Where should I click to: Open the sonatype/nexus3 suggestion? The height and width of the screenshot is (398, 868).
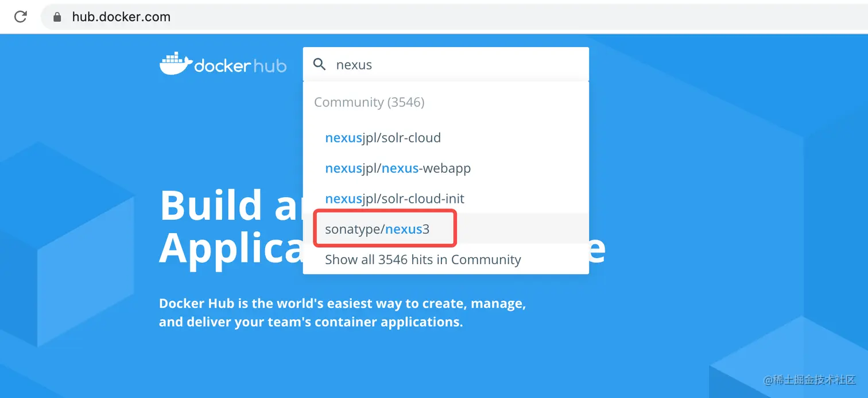(446, 229)
